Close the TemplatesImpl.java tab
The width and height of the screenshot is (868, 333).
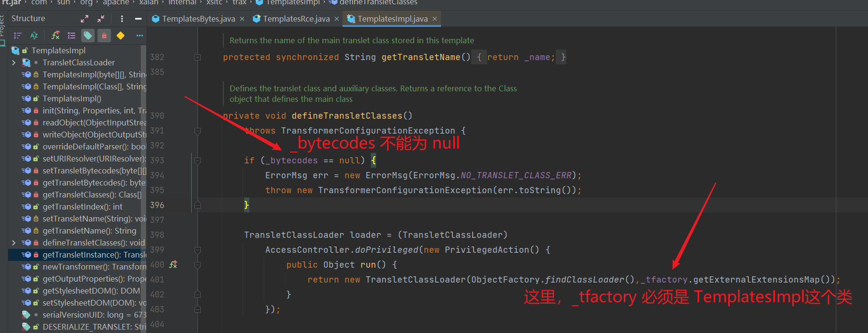pos(435,19)
